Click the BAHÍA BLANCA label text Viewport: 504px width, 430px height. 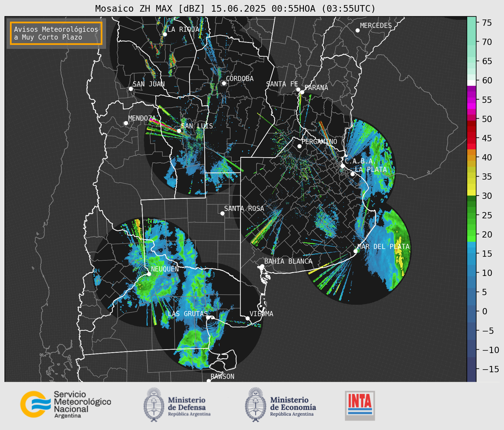point(288,261)
